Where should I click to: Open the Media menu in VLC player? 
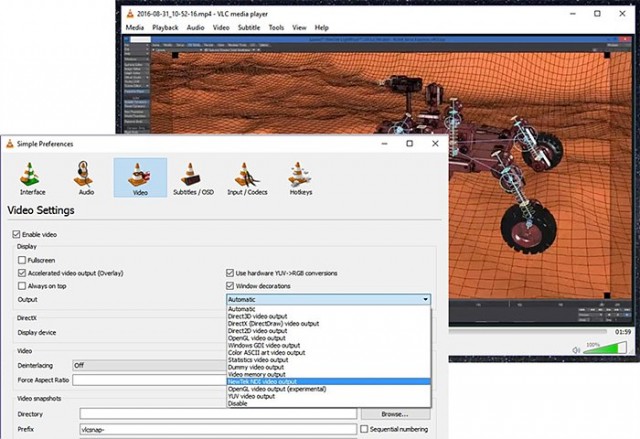135,28
